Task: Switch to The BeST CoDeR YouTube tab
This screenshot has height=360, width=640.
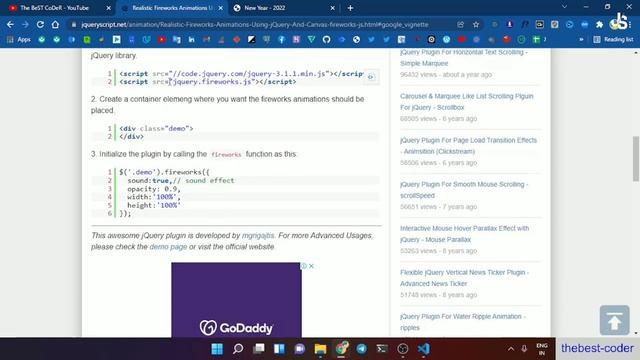Action: (54, 8)
